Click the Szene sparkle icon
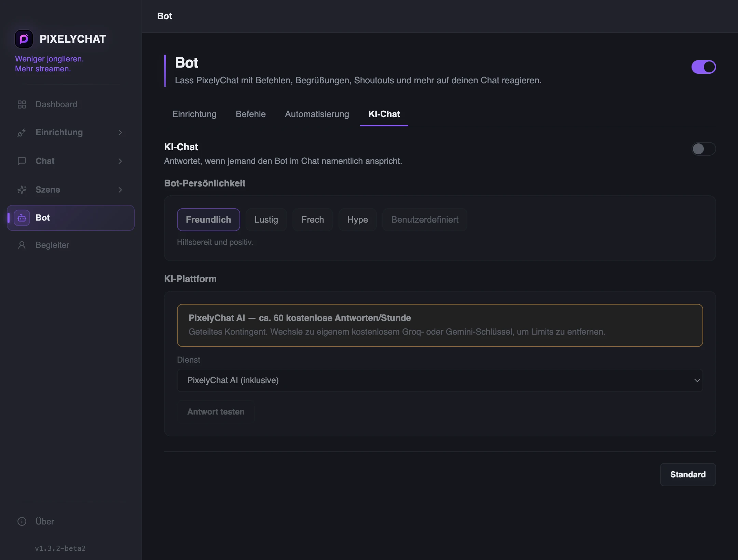Viewport: 738px width, 560px height. point(22,190)
